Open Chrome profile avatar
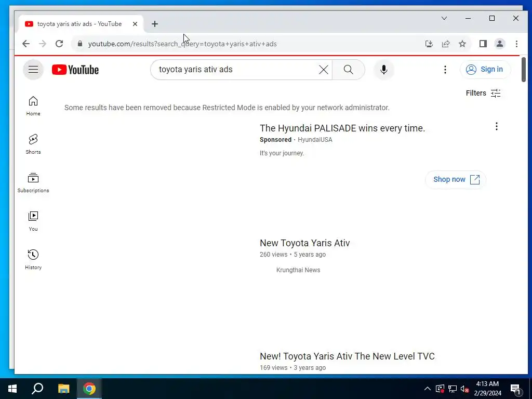The width and height of the screenshot is (532, 399). [500, 44]
